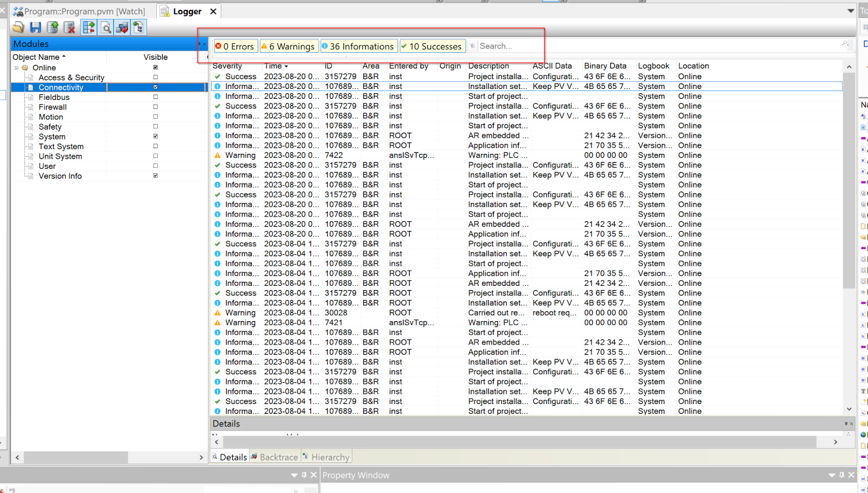This screenshot has width=868, height=493.
Task: Toggle the 36 Informations filter button
Action: tap(359, 47)
